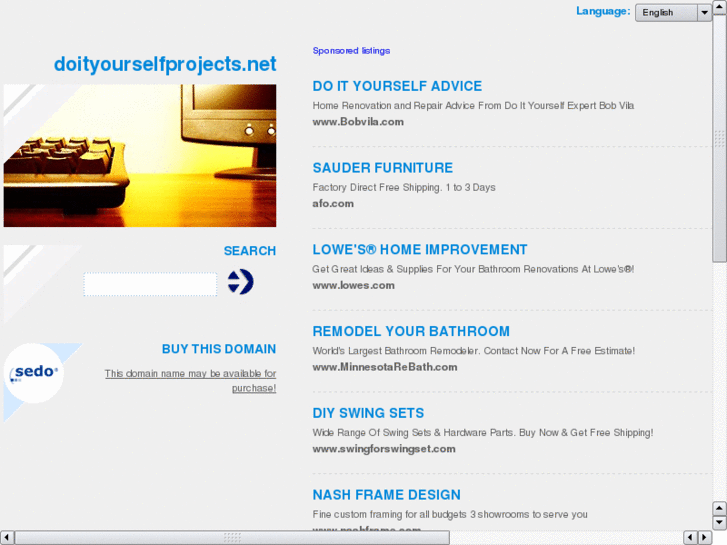Focus the search input field
This screenshot has width=727, height=545.
point(150,284)
